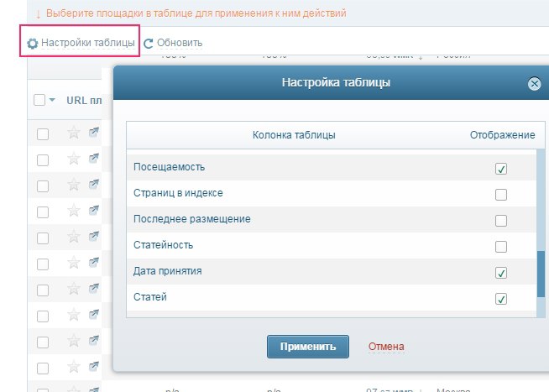Click the gear icon beside Настройки таблицы
Image resolution: width=549 pixels, height=392 pixels.
click(x=32, y=44)
